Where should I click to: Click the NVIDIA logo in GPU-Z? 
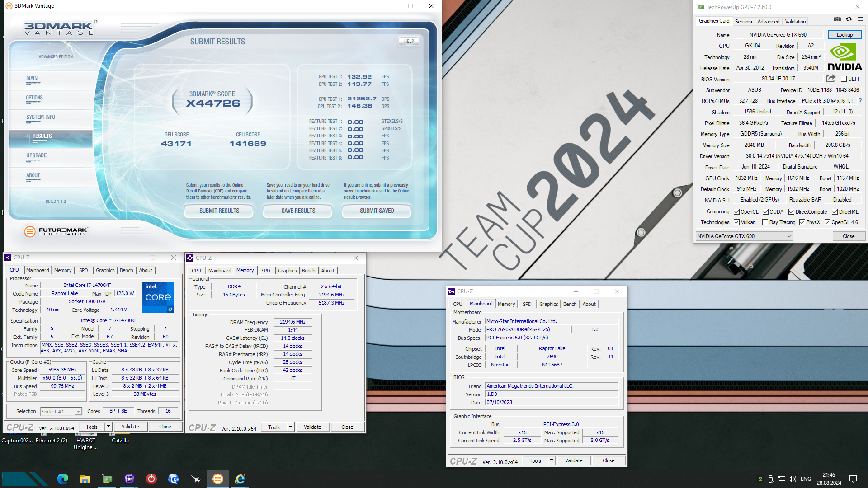(x=844, y=57)
